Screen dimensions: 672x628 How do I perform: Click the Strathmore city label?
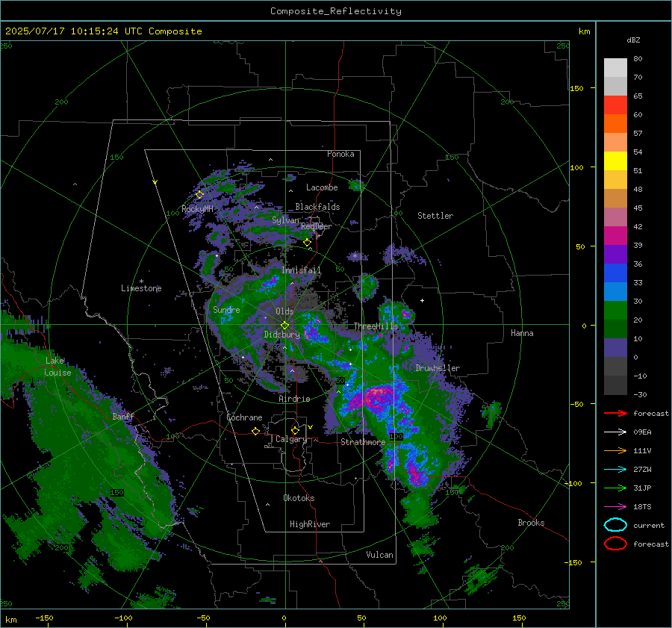tap(363, 442)
